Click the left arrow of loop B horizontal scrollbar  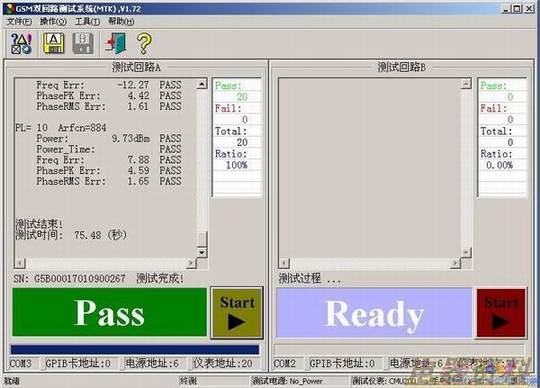point(284,263)
